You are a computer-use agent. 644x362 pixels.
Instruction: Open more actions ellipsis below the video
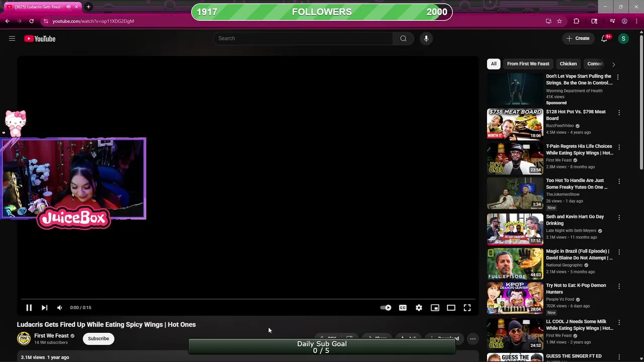click(x=472, y=339)
